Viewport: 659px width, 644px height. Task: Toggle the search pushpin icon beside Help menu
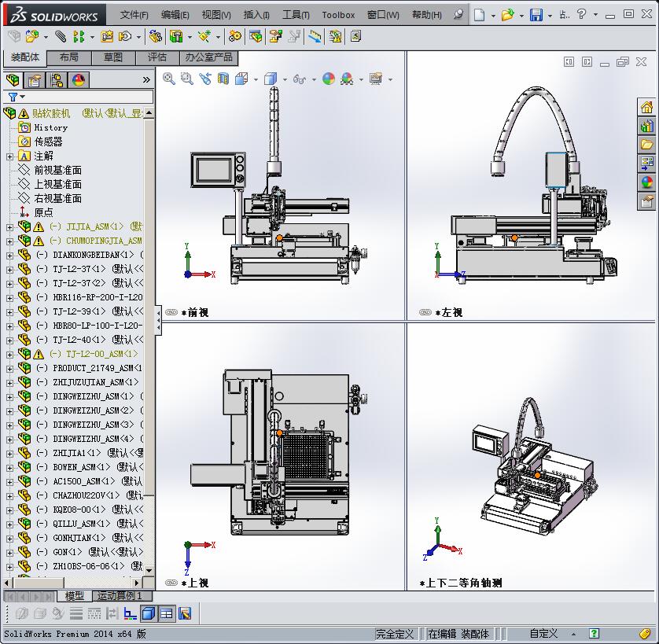pyautogui.click(x=458, y=15)
